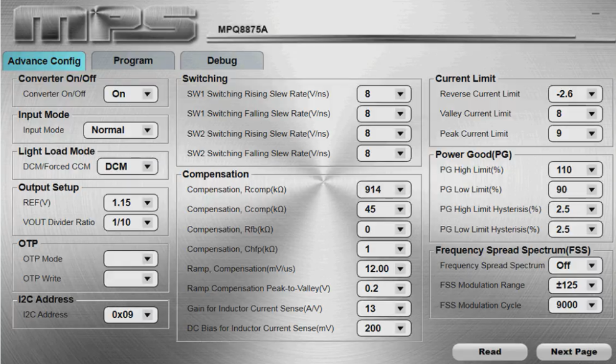Open VOUT Divider Ratio dropdown
Viewport: 616px width, 364px height.
131,222
